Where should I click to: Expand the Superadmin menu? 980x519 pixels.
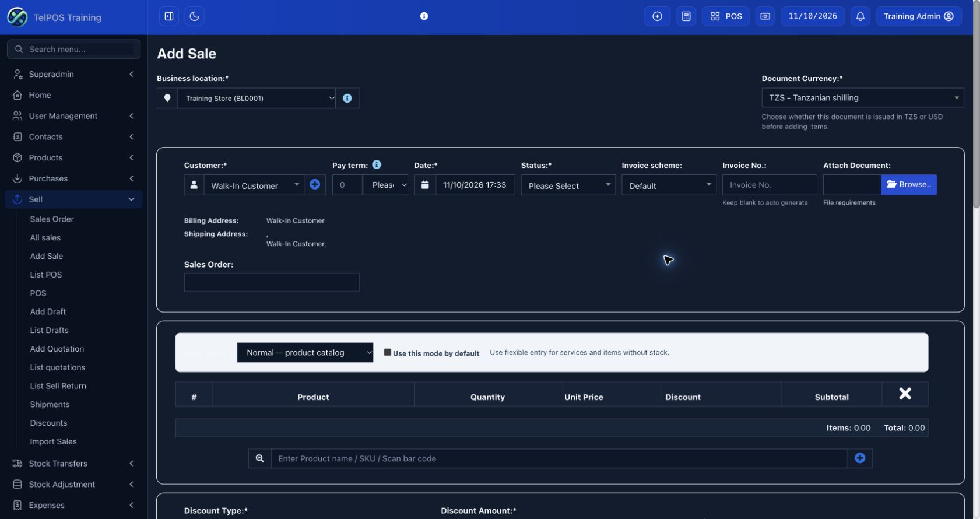[x=74, y=74]
